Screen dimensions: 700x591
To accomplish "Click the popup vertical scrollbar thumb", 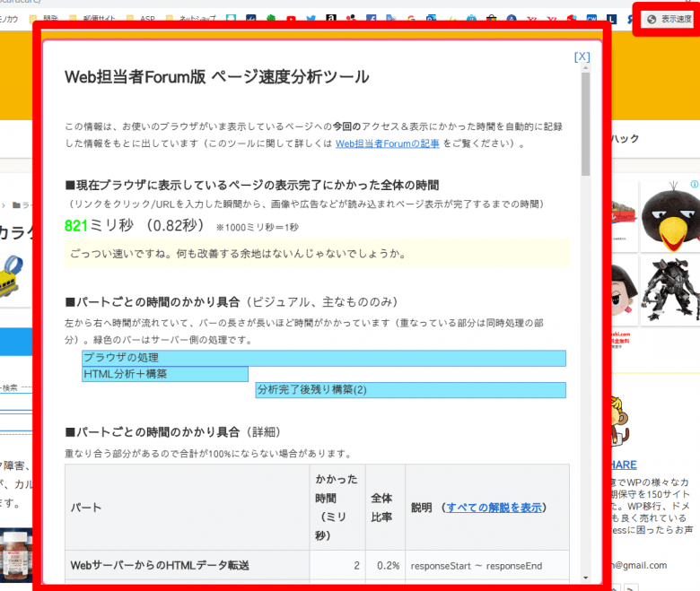I will 585,124.
